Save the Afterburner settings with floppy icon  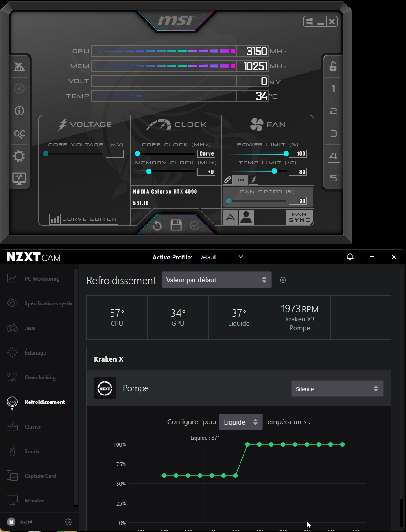(x=176, y=225)
